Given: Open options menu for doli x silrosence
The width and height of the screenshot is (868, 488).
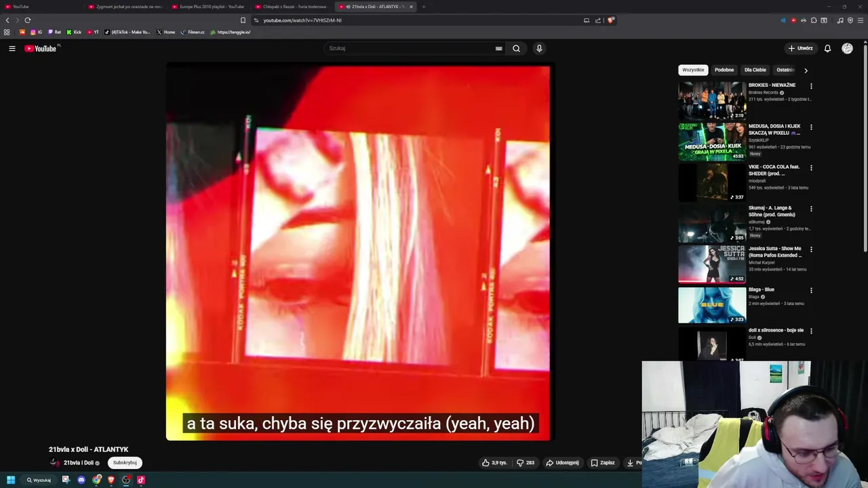Looking at the screenshot, I should (x=811, y=331).
